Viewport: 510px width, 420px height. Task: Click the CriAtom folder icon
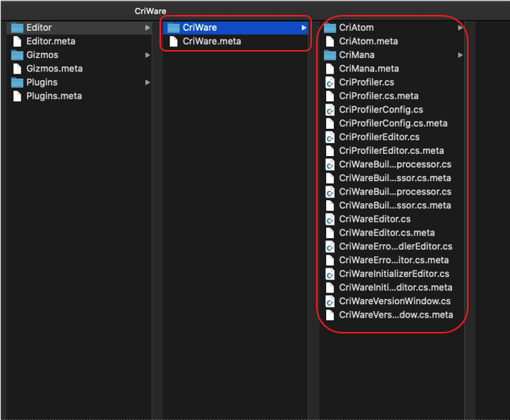click(330, 28)
